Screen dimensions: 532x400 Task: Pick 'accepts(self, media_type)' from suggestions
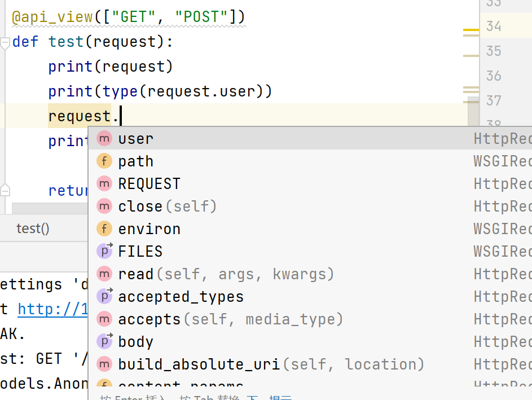tap(230, 319)
